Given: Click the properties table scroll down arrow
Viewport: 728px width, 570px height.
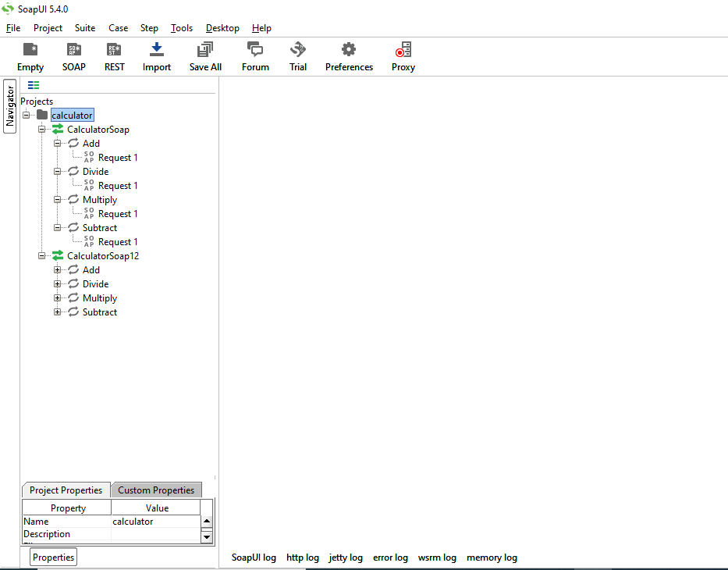Looking at the screenshot, I should tap(207, 536).
